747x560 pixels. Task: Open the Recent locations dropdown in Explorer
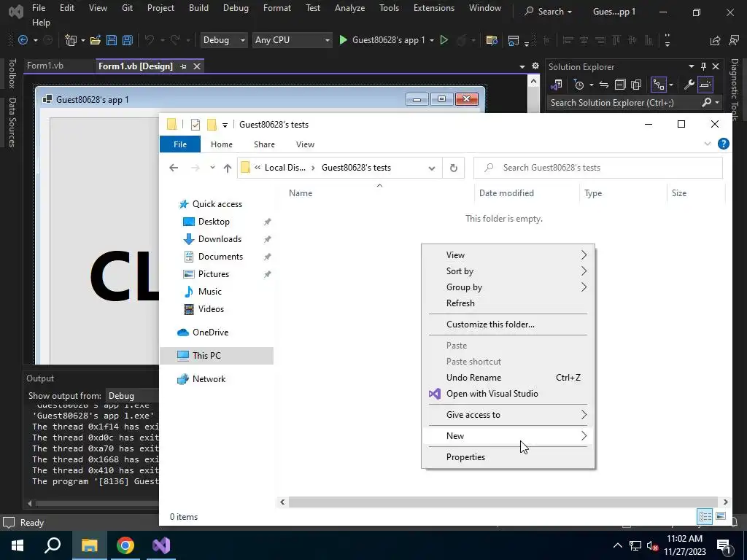[x=212, y=168]
